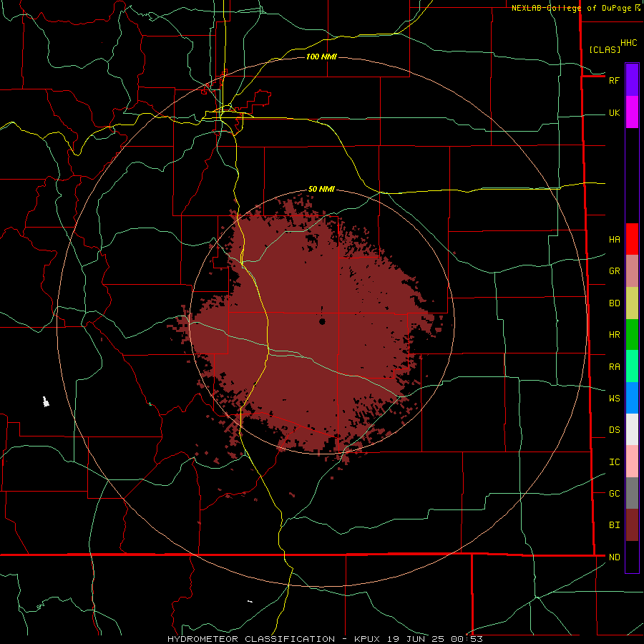Click the black radar site dot
The image size is (644, 644).
click(323, 321)
